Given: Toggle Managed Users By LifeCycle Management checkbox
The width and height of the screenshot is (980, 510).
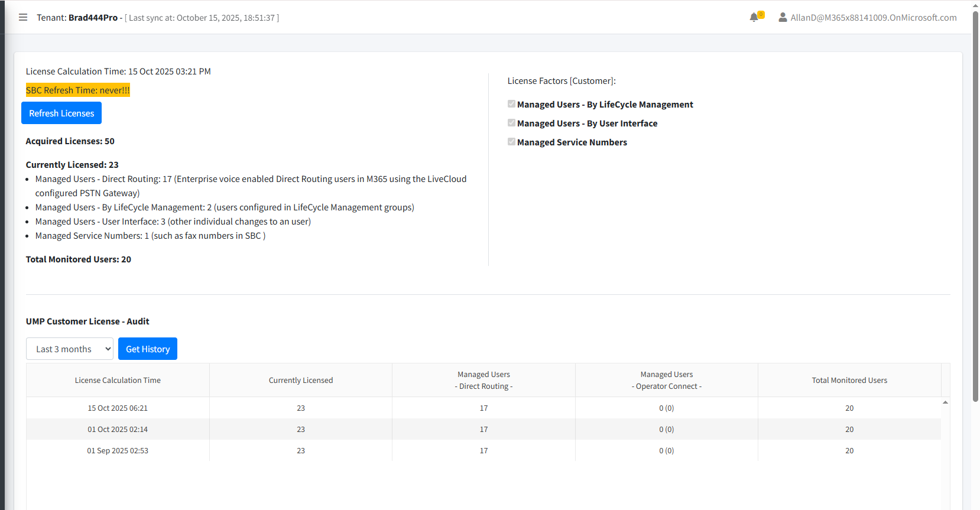Looking at the screenshot, I should [511, 104].
